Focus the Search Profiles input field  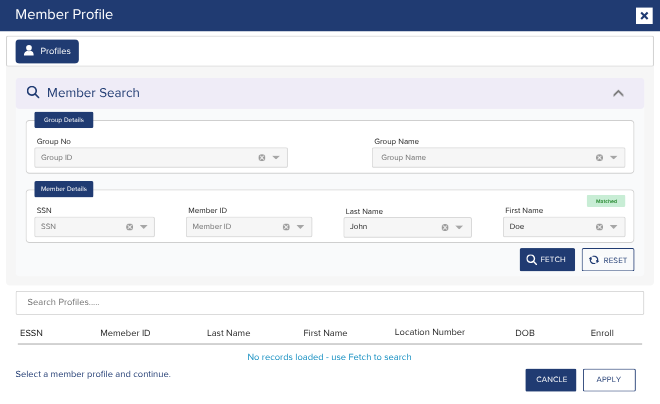[330, 303]
